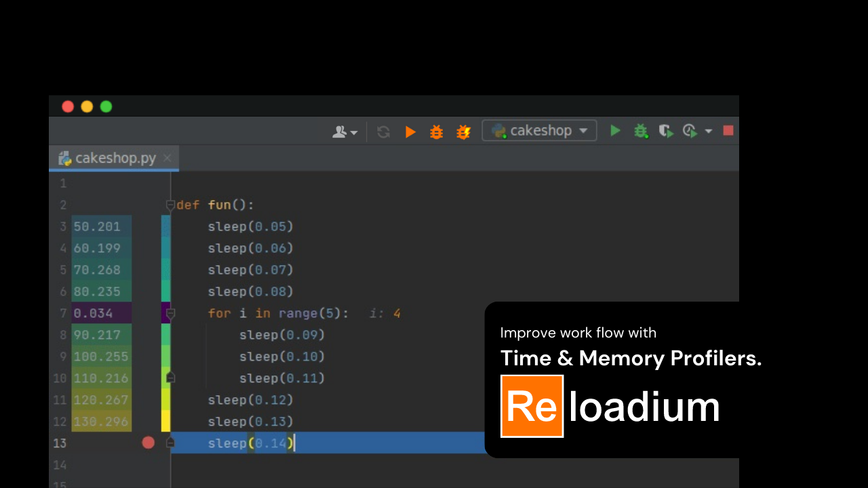This screenshot has width=868, height=488.
Task: Click line number 14 in gutter
Action: 60,465
